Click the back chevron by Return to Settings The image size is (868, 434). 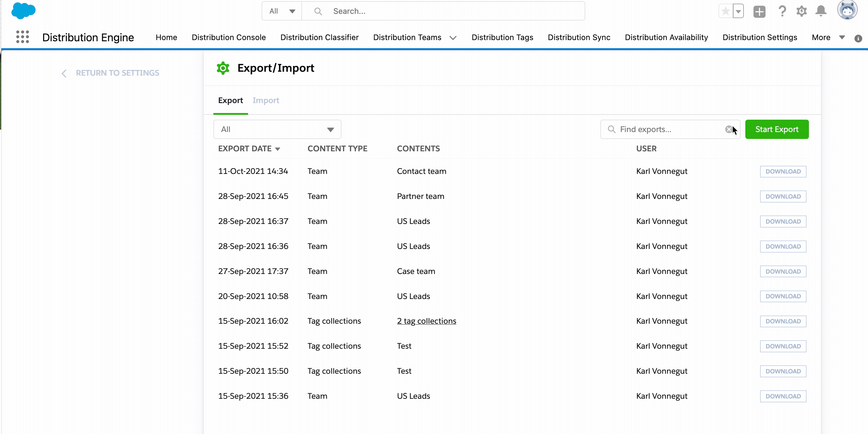click(x=64, y=74)
